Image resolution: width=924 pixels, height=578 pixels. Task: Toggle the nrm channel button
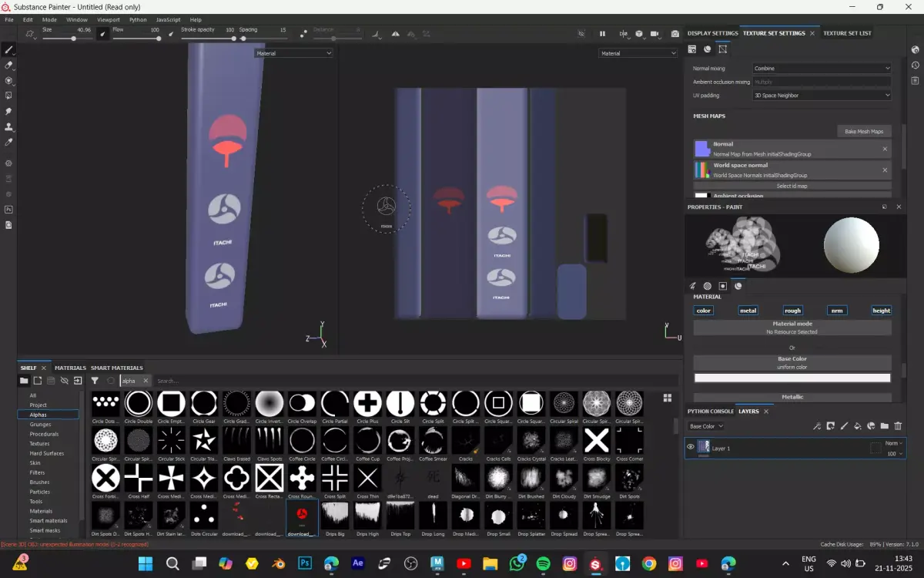click(836, 311)
